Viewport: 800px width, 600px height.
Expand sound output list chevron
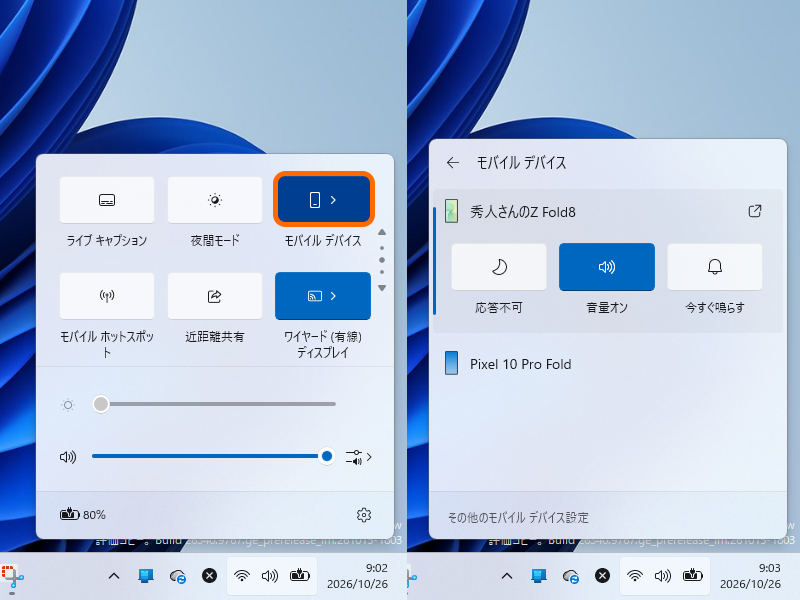click(369, 457)
